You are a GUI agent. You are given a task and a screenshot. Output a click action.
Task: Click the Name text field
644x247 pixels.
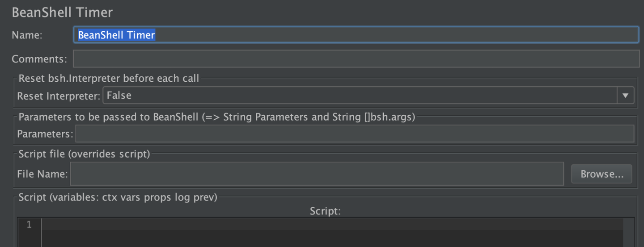[356, 35]
